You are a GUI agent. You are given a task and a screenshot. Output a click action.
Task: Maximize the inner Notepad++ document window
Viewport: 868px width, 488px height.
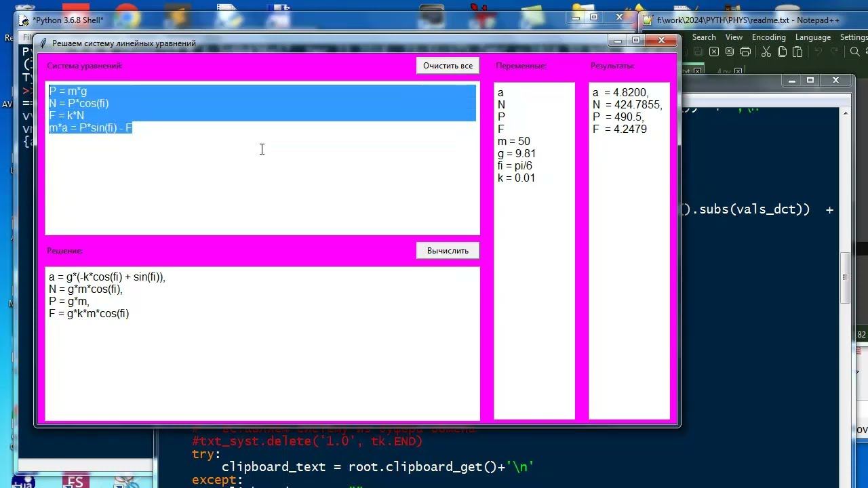(x=810, y=81)
